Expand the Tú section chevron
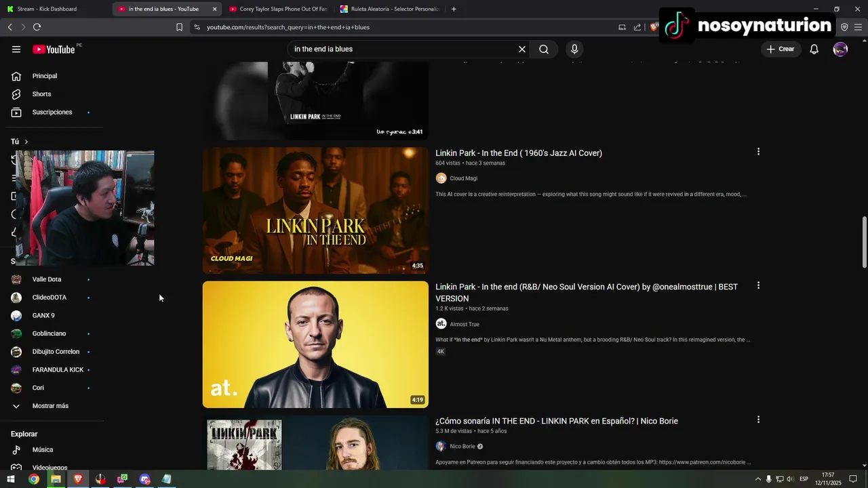Screen dimensions: 868x488 [x=26, y=142]
